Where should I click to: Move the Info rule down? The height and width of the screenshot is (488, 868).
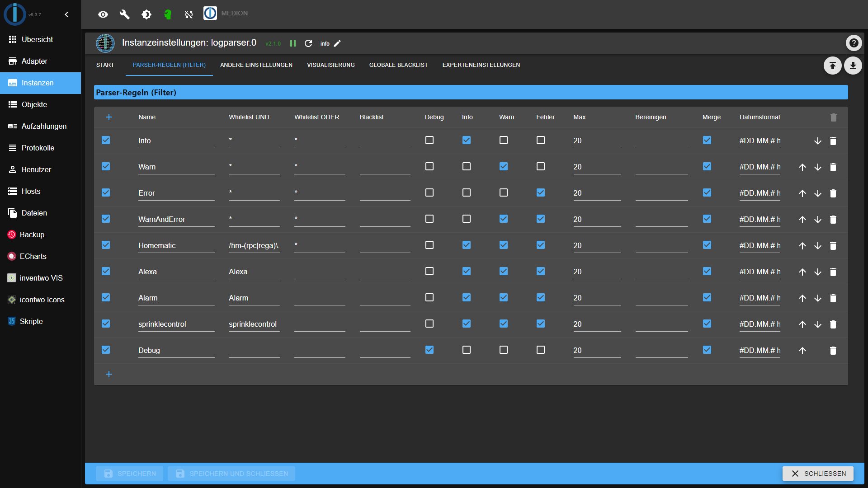(818, 141)
